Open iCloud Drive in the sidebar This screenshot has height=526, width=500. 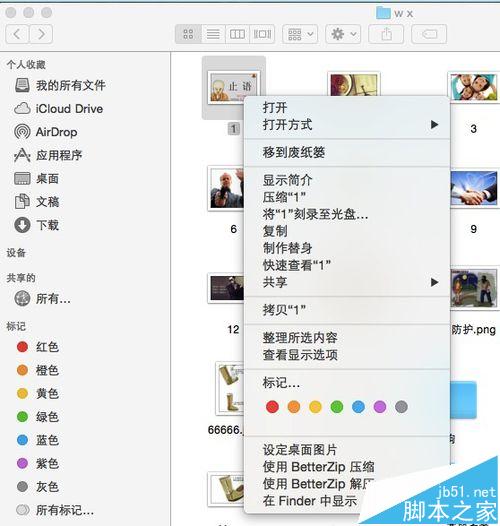[59, 109]
